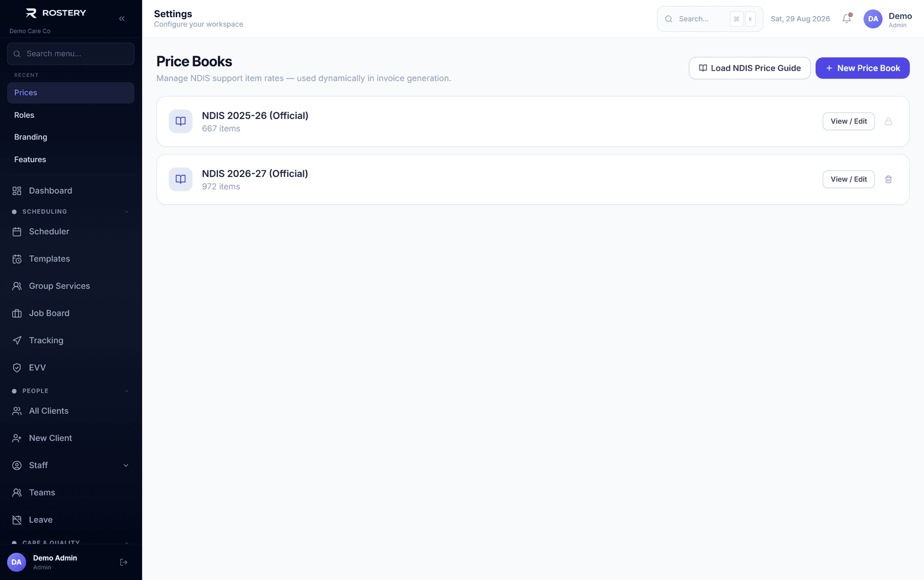
Task: Delete NDIS 2026-27 price book with the trash icon
Action: click(888, 179)
